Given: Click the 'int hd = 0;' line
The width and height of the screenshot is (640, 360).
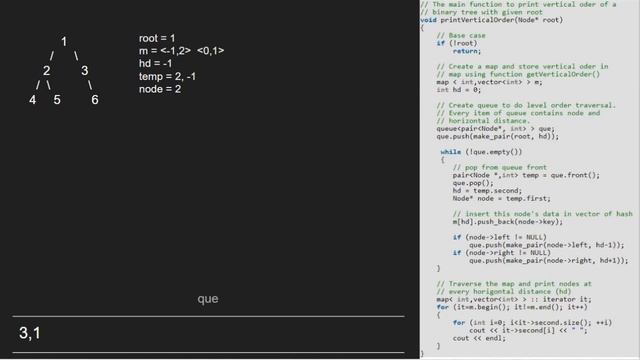Looking at the screenshot, I should click(459, 90).
